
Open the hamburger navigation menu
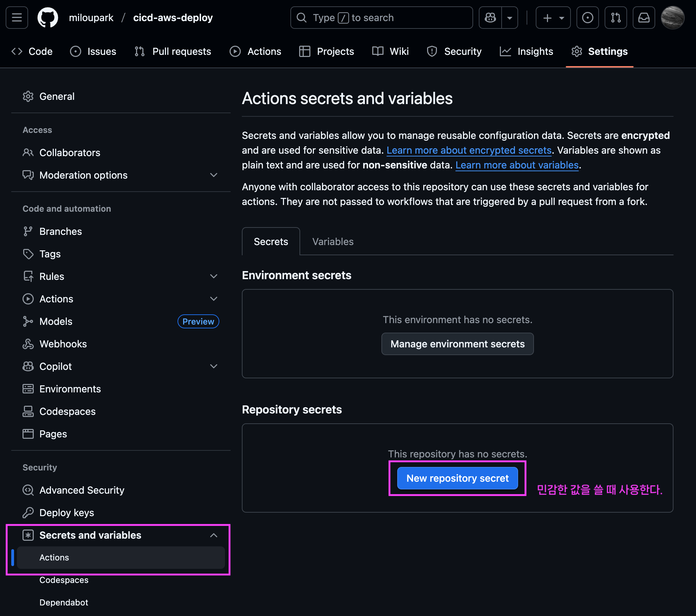click(17, 18)
